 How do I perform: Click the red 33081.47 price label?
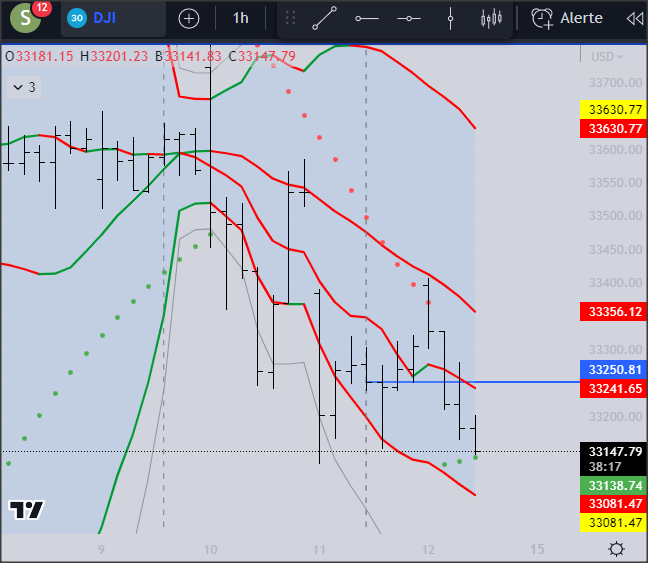click(614, 504)
